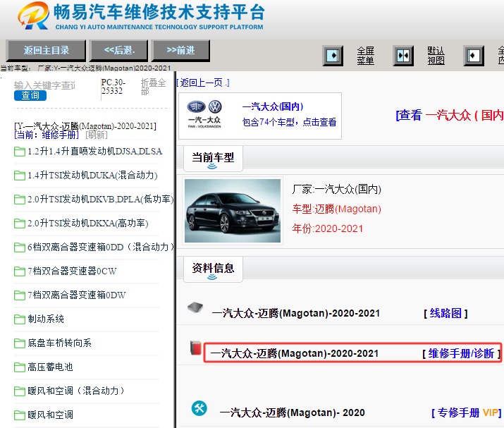Expand 7档双合器变速器0CW tree item
504x428 pixels.
(72, 271)
